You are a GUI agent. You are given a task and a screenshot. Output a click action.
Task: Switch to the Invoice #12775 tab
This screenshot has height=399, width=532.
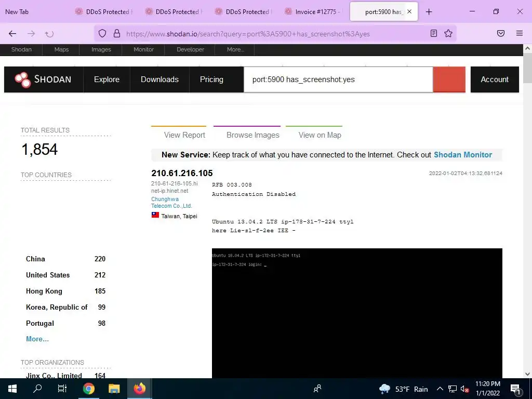click(x=312, y=11)
